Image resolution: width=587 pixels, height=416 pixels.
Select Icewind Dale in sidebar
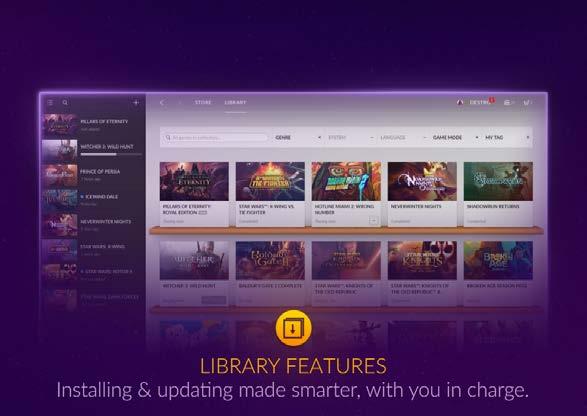(x=93, y=200)
